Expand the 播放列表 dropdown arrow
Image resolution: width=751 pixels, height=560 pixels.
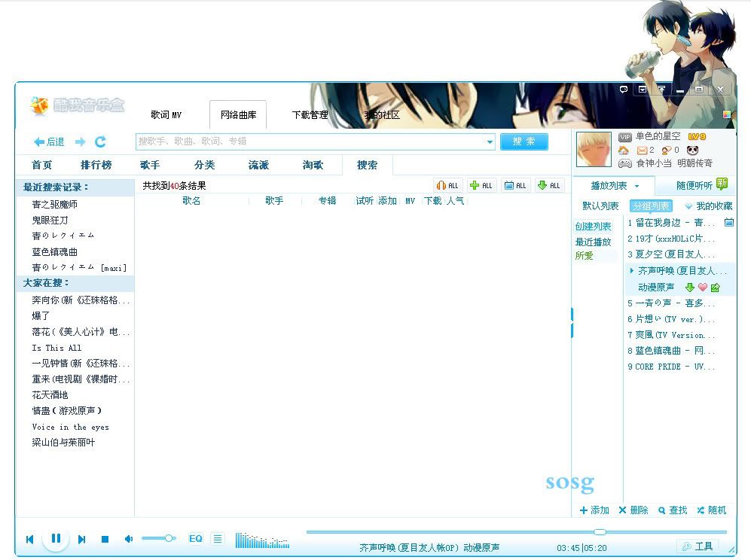pyautogui.click(x=637, y=186)
